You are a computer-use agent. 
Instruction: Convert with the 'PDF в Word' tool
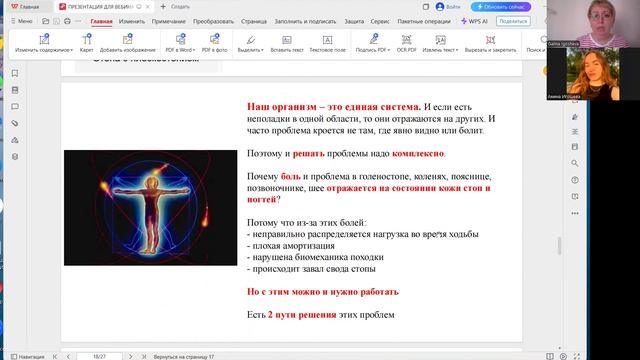click(x=180, y=43)
